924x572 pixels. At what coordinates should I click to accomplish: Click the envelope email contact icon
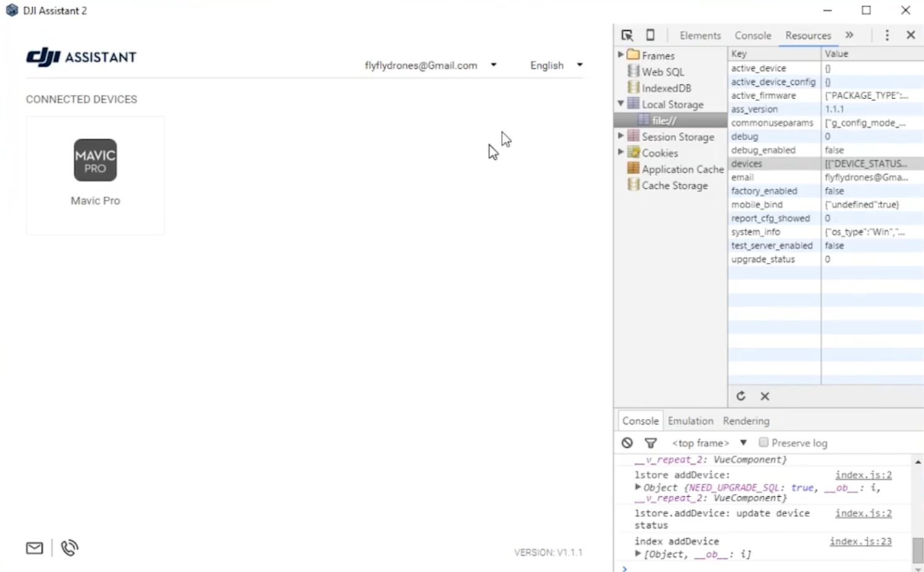34,547
